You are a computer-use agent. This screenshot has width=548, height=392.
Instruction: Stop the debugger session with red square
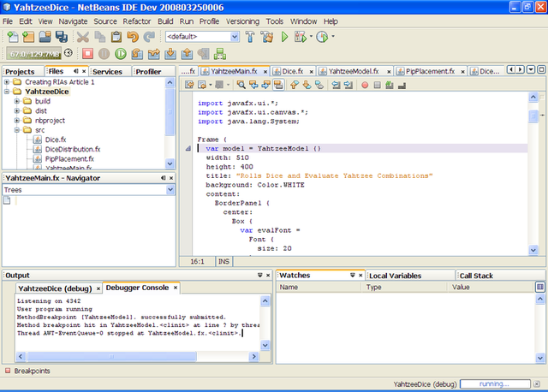87,53
